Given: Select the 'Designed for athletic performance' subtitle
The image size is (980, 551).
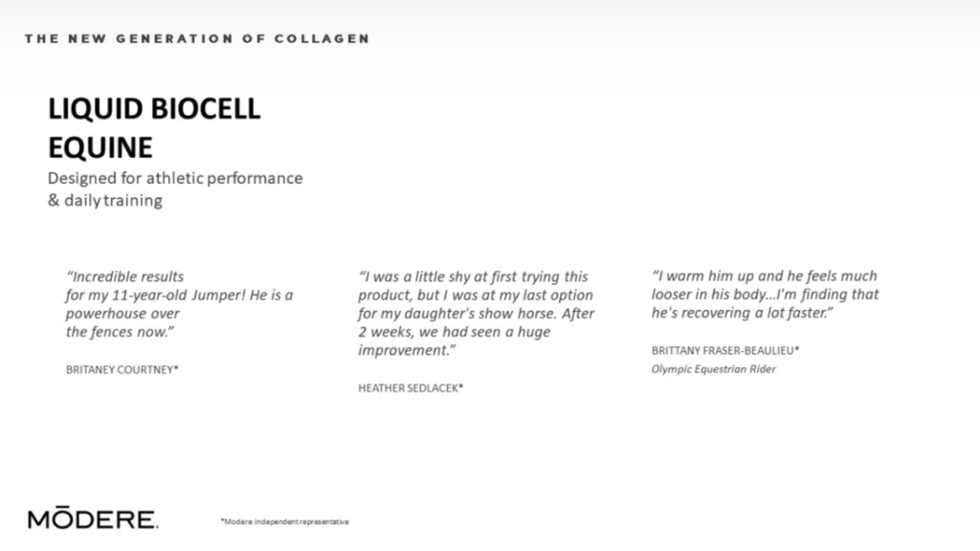Looking at the screenshot, I should pyautogui.click(x=175, y=178).
